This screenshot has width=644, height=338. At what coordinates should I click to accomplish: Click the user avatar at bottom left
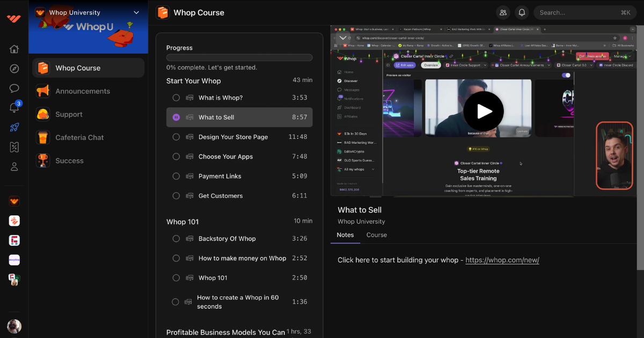click(14, 326)
